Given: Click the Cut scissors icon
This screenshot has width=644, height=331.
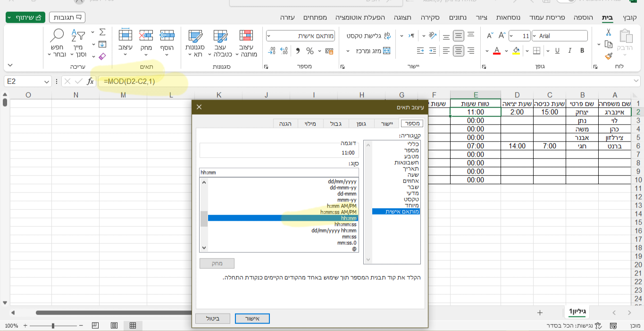Looking at the screenshot, I should [x=609, y=33].
